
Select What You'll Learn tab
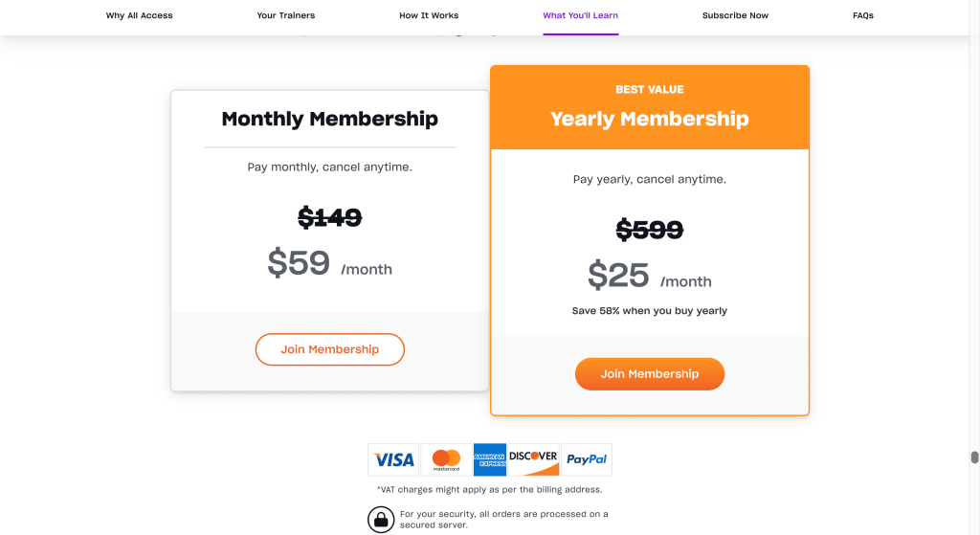(x=581, y=15)
